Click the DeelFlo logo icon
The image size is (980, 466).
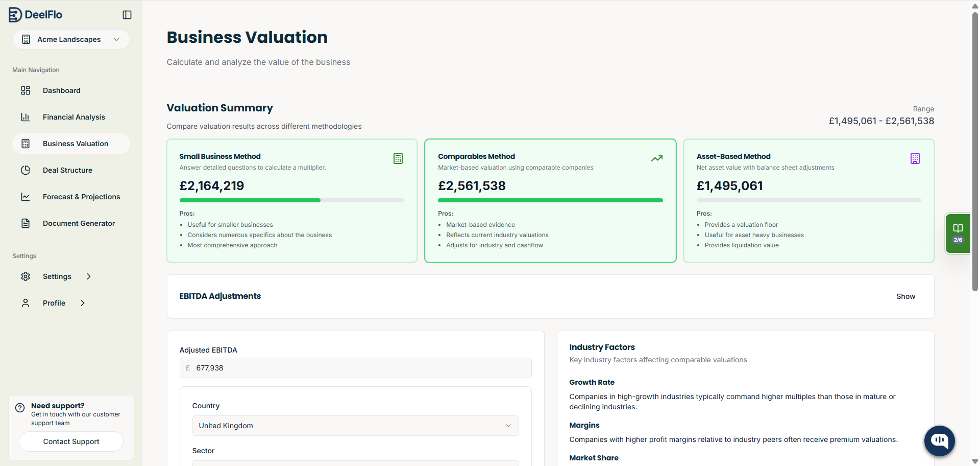pos(15,15)
